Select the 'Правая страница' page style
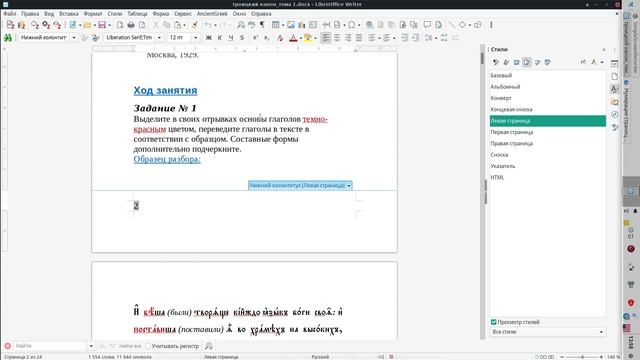 coord(548,144)
